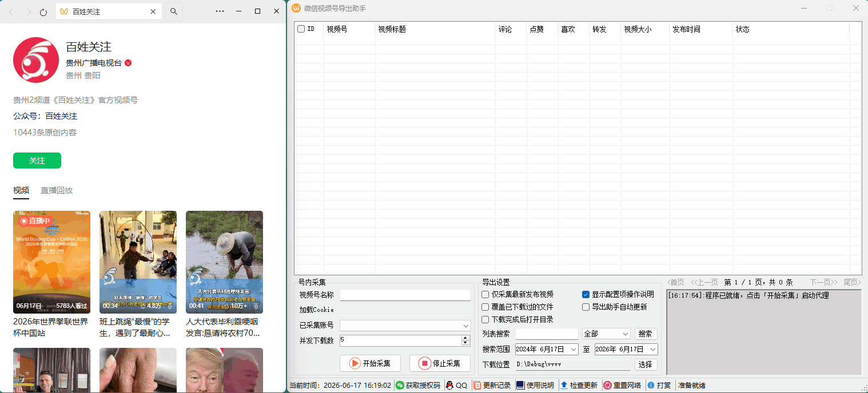868x393 pixels.
Task: Close the 百姓关注 browser tab
Action: [153, 11]
